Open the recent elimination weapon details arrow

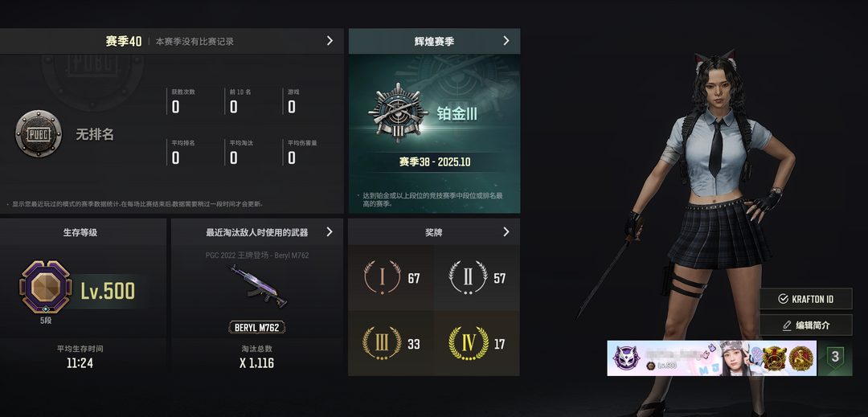pyautogui.click(x=330, y=231)
